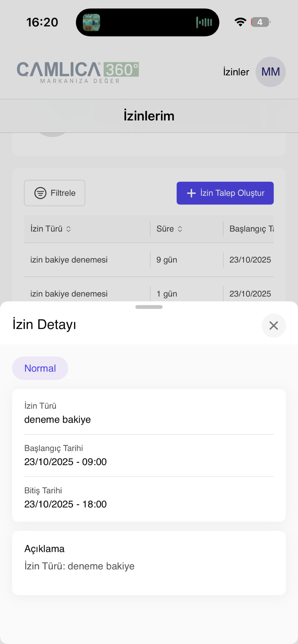
Task: Click the İzin Detayı sheet title
Action: click(44, 325)
